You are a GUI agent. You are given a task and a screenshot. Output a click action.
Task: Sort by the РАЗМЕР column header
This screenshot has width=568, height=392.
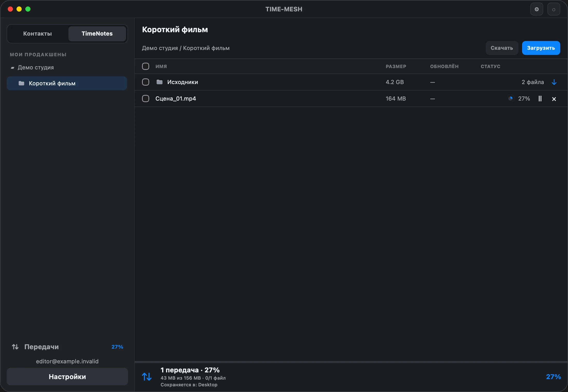tap(396, 67)
